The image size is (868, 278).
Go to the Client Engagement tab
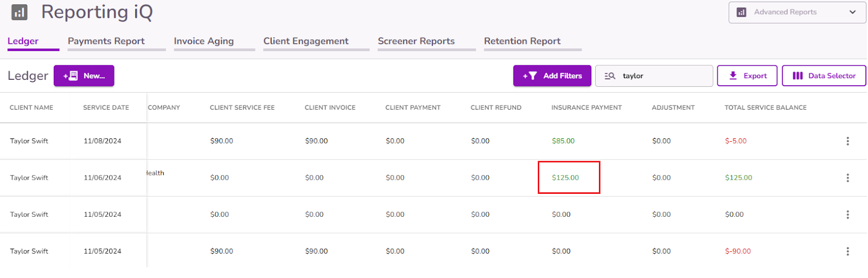pyautogui.click(x=306, y=41)
